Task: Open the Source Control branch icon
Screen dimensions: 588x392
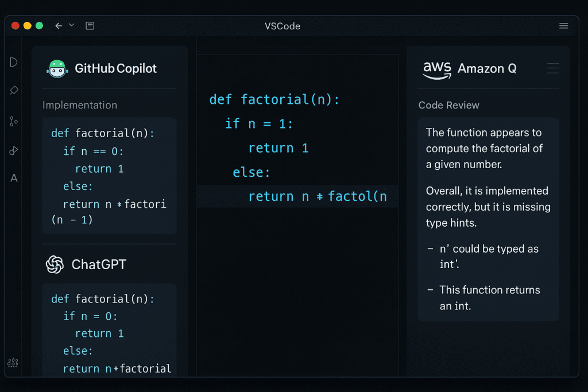Action: 14,121
